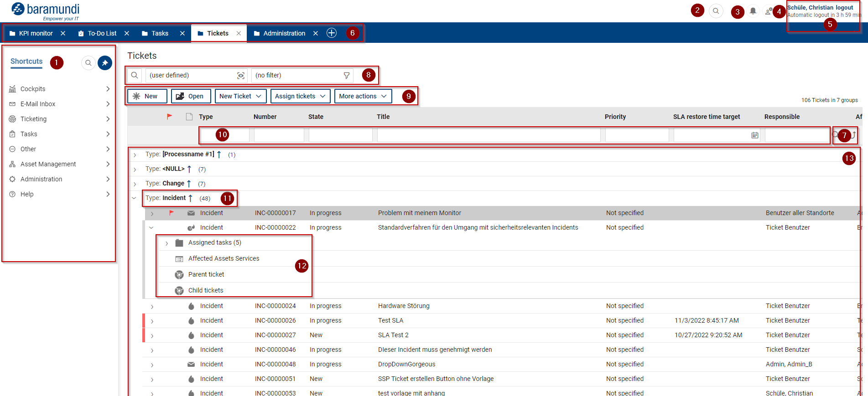Switch to the To-Do List tab
This screenshot has width=868, height=396.
coord(102,33)
